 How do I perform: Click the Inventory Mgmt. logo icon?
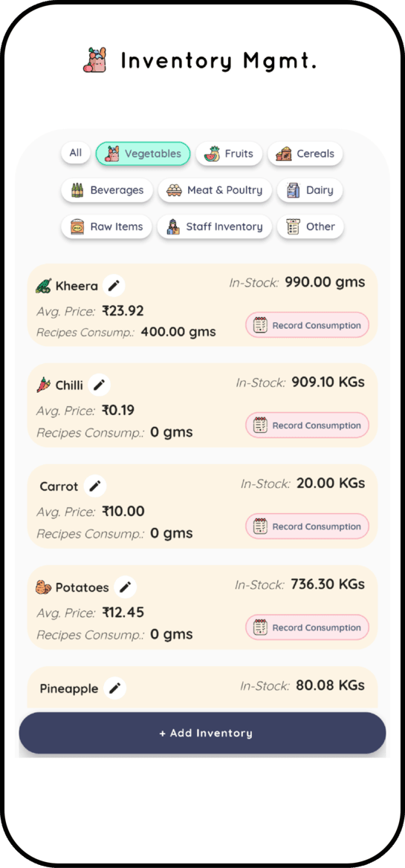pyautogui.click(x=95, y=60)
